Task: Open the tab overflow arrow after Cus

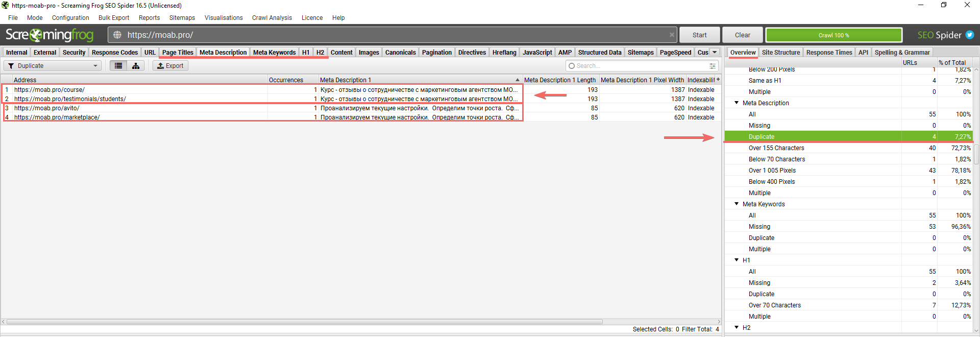Action: (x=715, y=52)
